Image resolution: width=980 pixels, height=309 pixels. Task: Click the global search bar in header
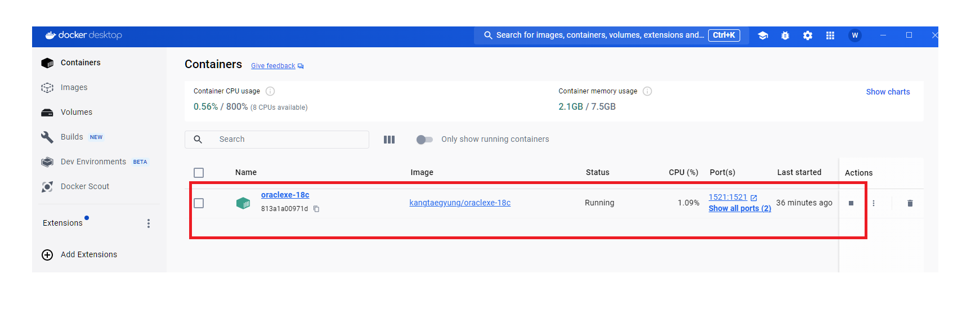click(x=611, y=35)
